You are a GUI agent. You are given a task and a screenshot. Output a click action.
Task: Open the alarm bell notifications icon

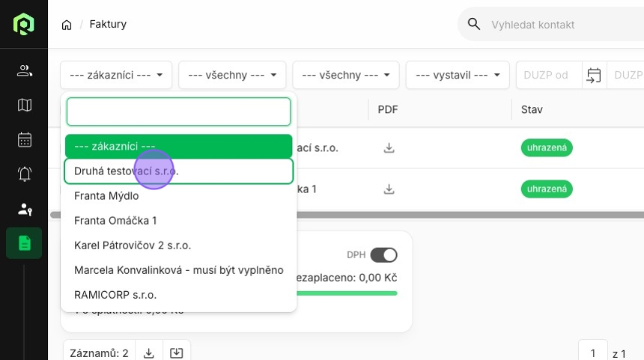click(x=24, y=174)
